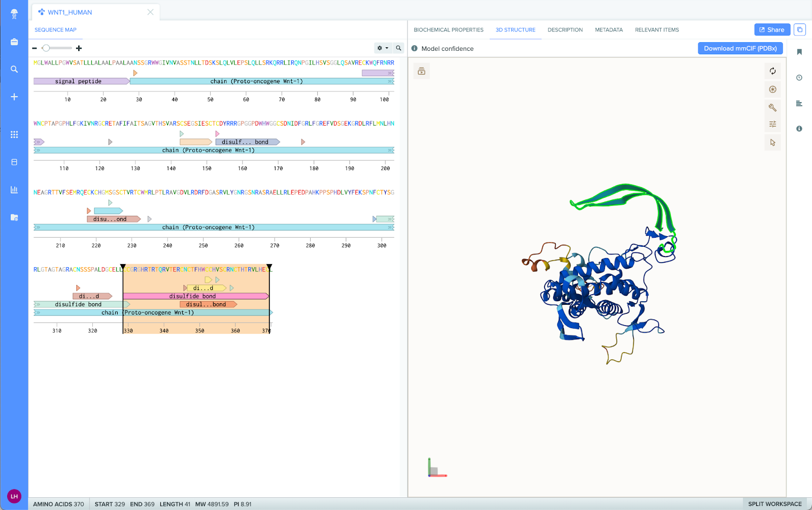Click the orange 'disul...bond' annotation
The height and width of the screenshot is (510, 812).
208,304
